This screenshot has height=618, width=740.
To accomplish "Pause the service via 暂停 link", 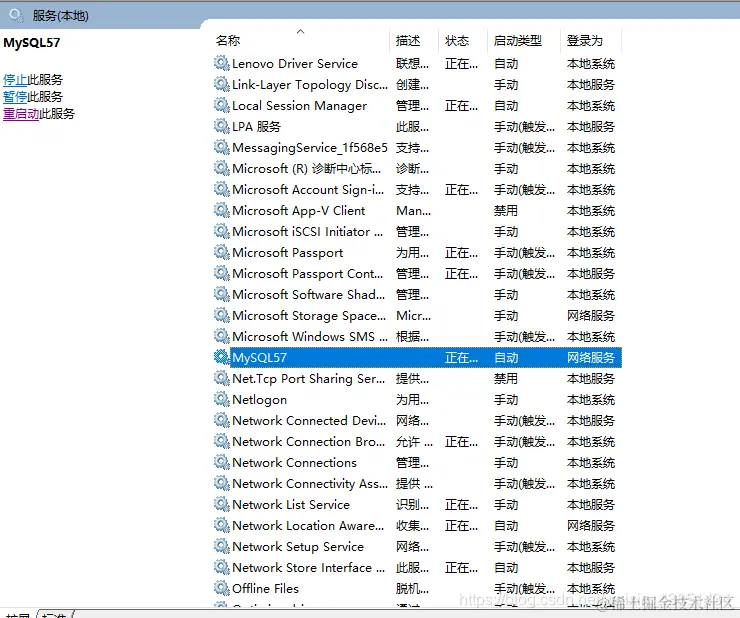I will [x=15, y=97].
